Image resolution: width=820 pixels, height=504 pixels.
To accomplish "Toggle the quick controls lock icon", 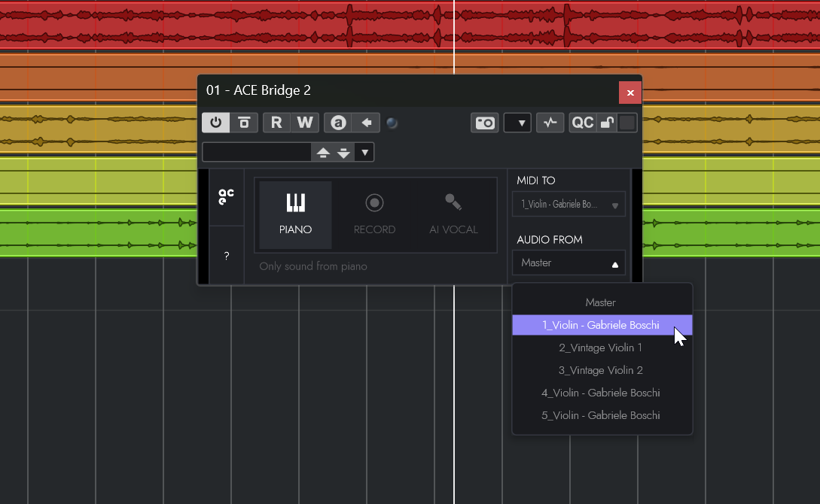I will click(x=607, y=123).
